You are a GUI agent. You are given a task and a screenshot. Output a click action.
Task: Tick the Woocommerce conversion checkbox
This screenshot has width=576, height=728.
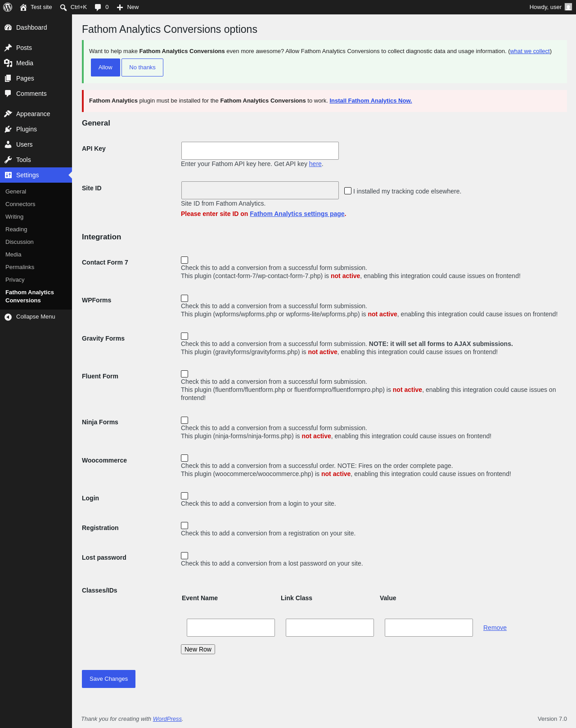[x=184, y=458]
